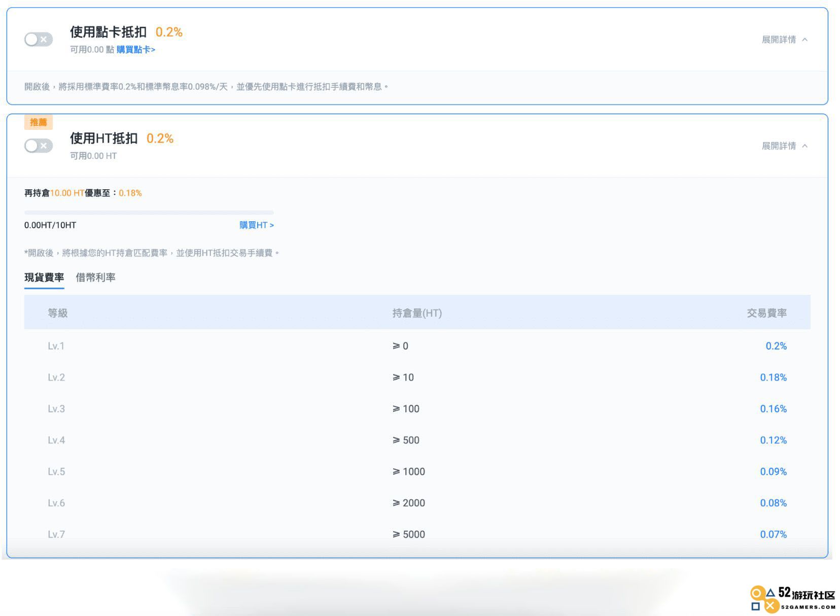Click the Lv.1 row label
The width and height of the screenshot is (840, 616).
click(x=56, y=346)
